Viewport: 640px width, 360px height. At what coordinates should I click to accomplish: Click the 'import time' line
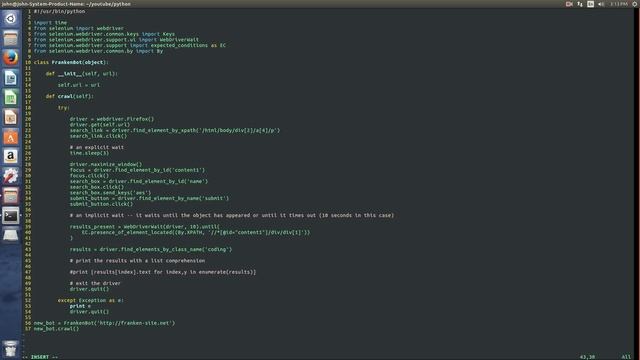point(51,23)
